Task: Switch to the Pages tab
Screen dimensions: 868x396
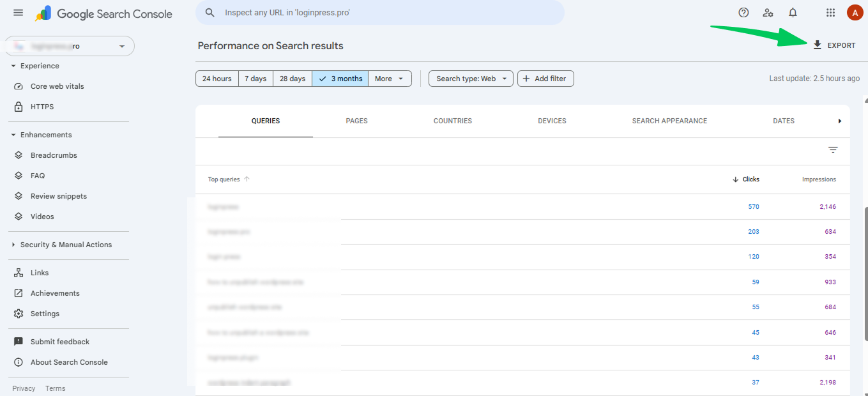Action: 357,121
